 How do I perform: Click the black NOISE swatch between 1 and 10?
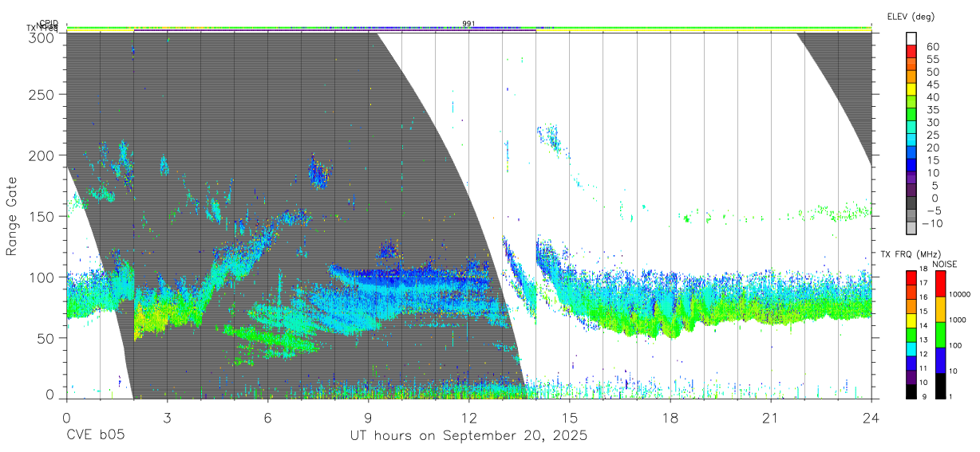(941, 386)
